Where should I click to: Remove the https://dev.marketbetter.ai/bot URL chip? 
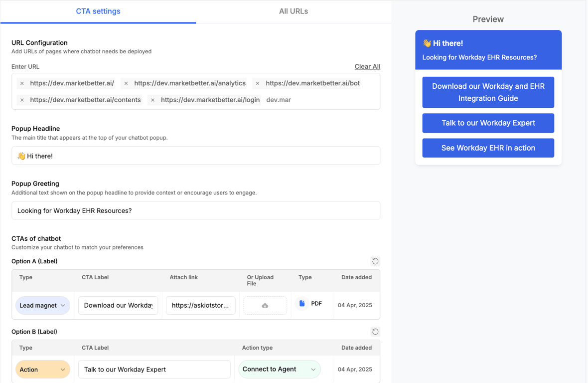[x=257, y=83]
